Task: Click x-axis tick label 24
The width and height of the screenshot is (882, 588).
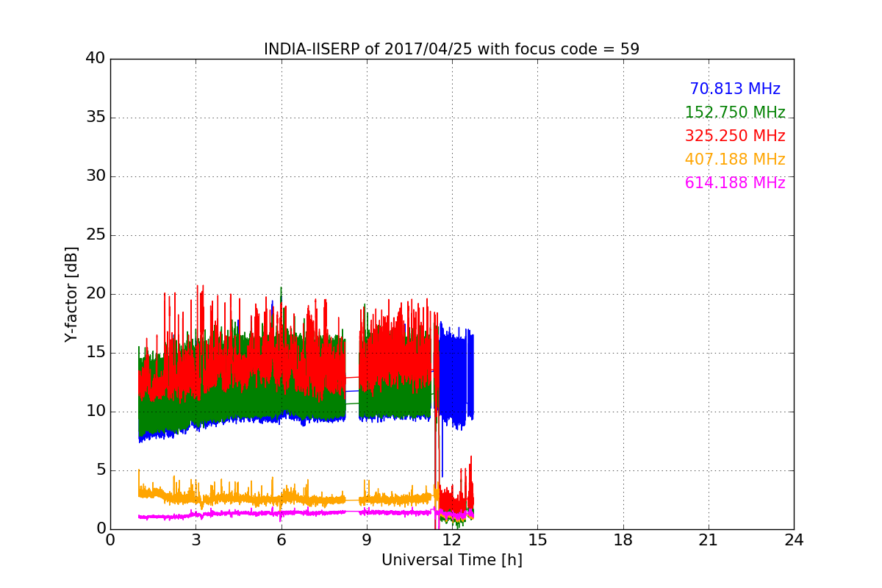Action: pos(794,539)
